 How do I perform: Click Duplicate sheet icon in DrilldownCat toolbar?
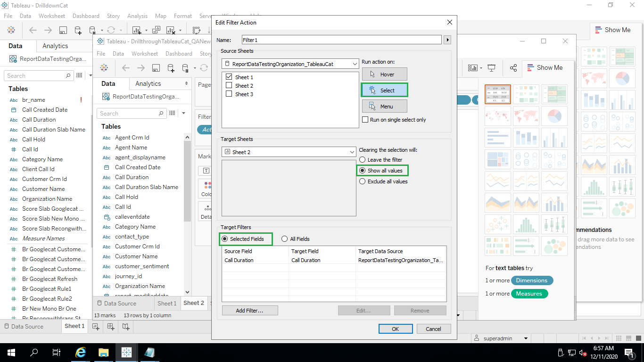tap(157, 30)
